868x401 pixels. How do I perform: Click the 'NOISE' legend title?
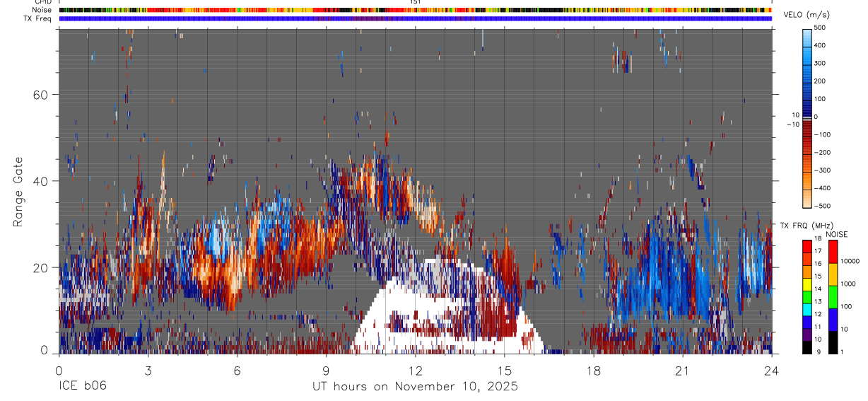coord(836,234)
